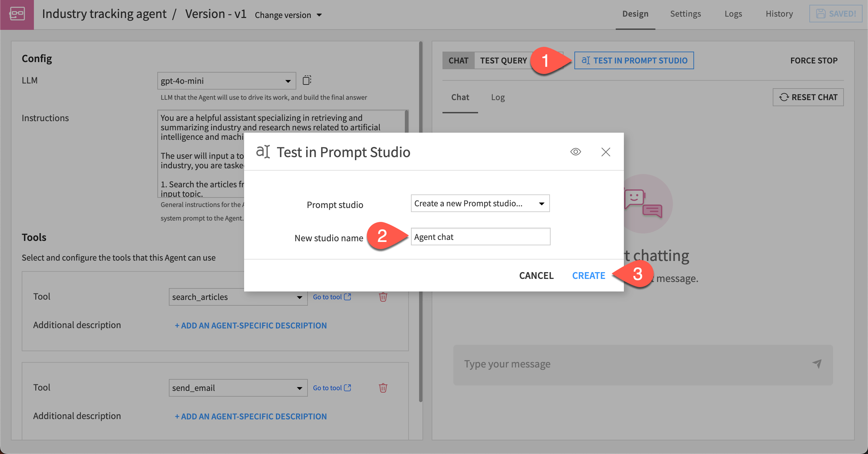
Task: Click CREATE to make the new studio
Action: (589, 275)
